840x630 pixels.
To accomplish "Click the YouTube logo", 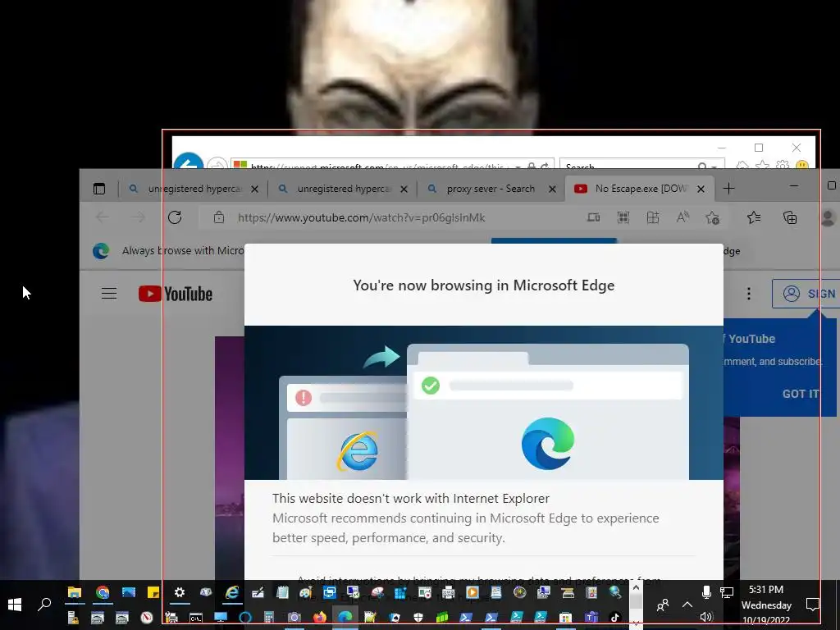I will [x=176, y=294].
